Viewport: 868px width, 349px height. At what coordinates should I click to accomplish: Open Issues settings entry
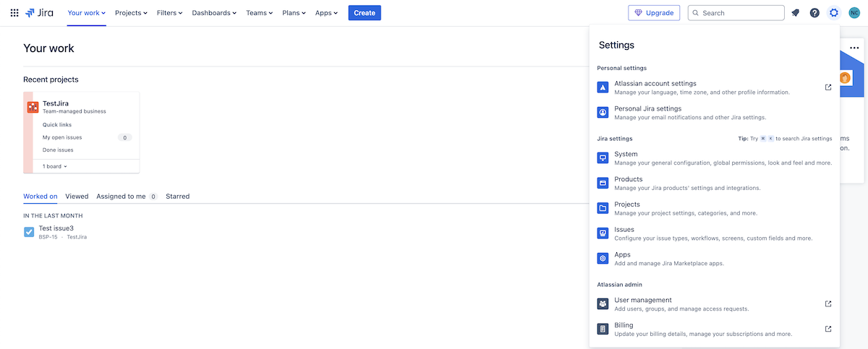(x=715, y=233)
